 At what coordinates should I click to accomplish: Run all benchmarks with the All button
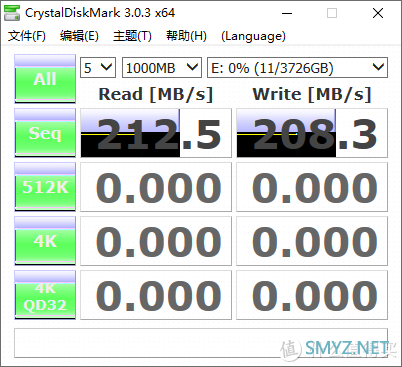(45, 79)
